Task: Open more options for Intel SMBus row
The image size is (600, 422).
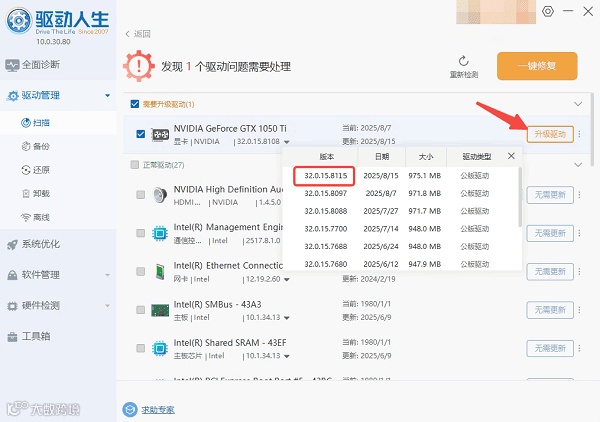Action: point(579,310)
